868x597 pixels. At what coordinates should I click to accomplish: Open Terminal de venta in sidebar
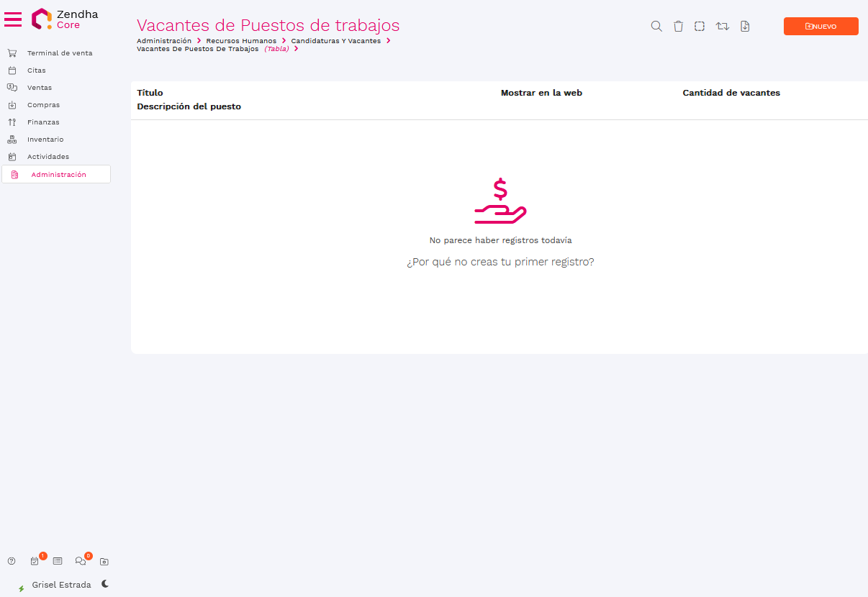[60, 53]
